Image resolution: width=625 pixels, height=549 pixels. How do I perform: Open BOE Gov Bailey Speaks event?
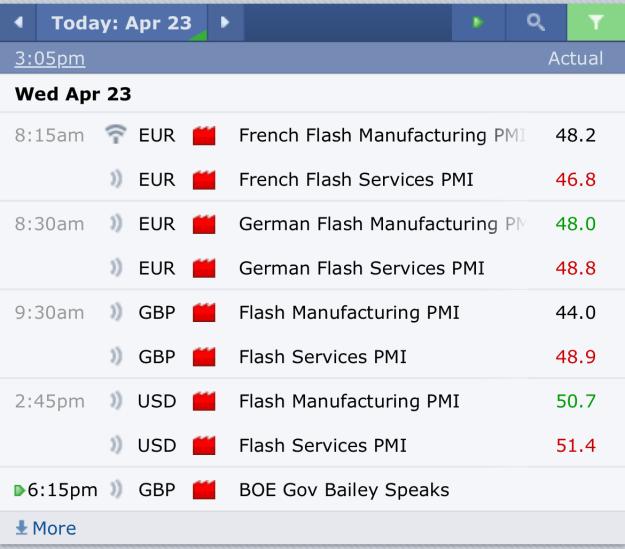pyautogui.click(x=344, y=490)
